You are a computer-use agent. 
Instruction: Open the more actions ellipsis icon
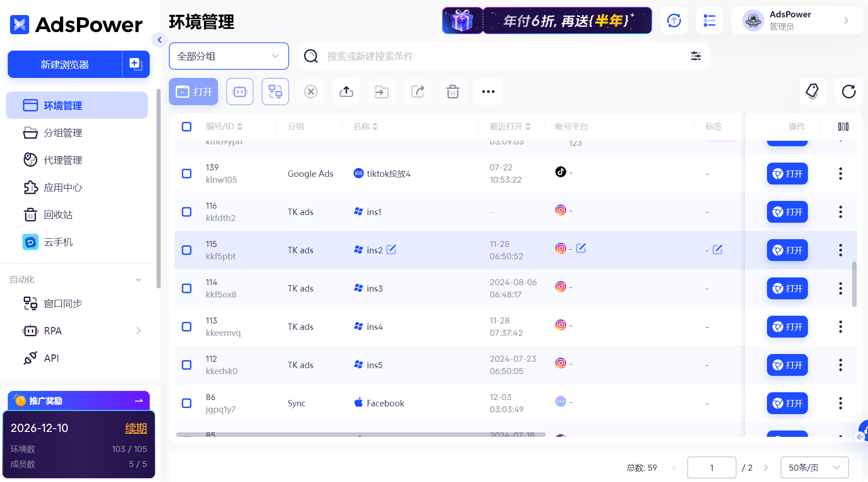click(x=488, y=91)
